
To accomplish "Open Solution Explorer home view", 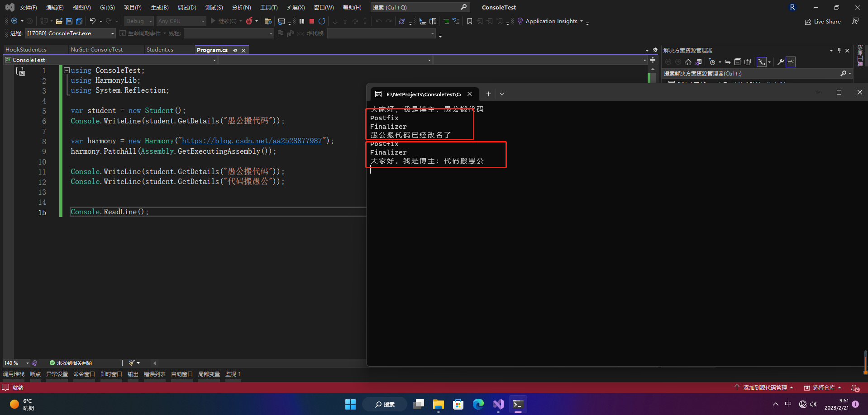I will 688,62.
